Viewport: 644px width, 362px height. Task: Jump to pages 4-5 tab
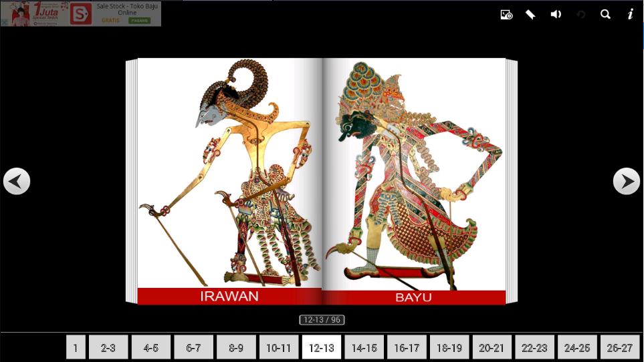point(150,348)
